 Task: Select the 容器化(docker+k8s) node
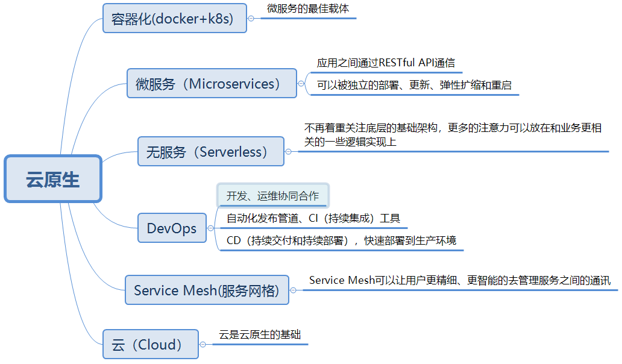coord(175,19)
